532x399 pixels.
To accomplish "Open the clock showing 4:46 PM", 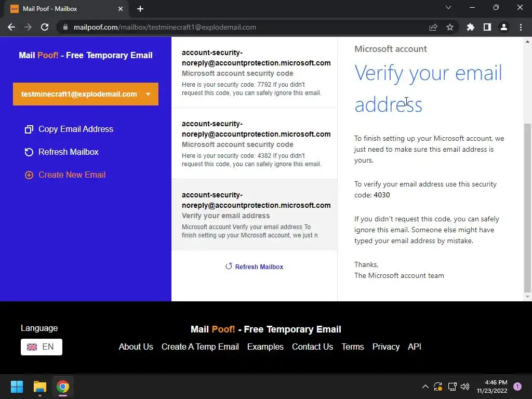I will [492, 387].
